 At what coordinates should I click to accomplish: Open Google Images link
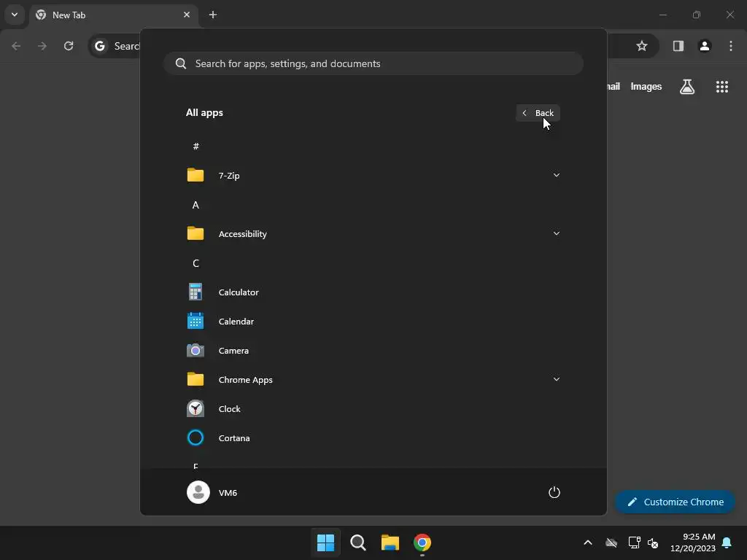(x=646, y=87)
